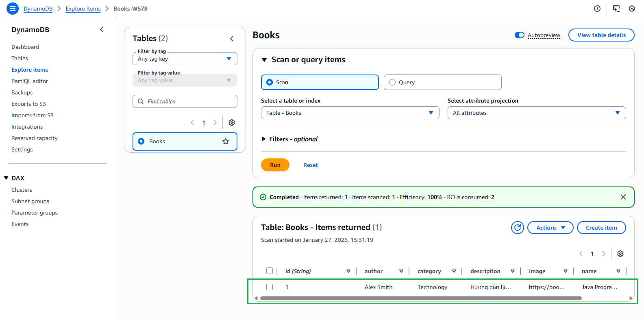Follow the Explore items breadcrumb link
The height and width of the screenshot is (320, 644).
click(83, 9)
